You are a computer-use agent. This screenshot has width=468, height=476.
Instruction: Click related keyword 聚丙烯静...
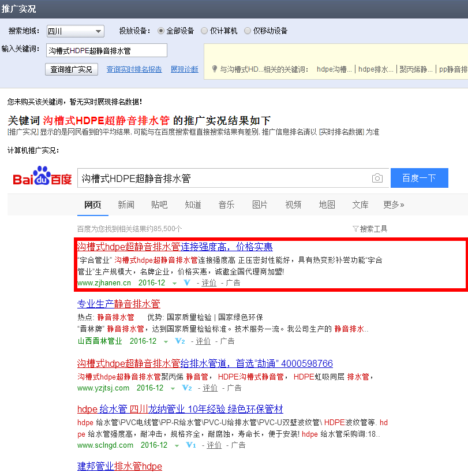coord(416,69)
